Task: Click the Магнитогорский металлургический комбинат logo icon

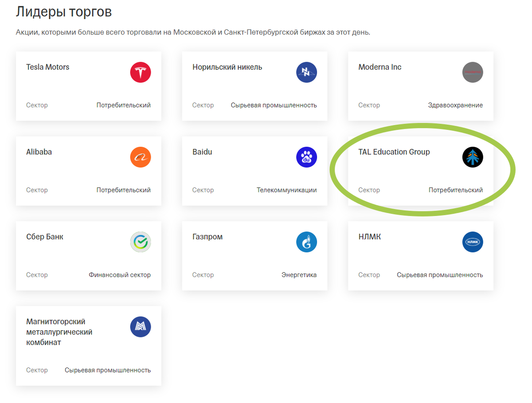Action: point(141,327)
